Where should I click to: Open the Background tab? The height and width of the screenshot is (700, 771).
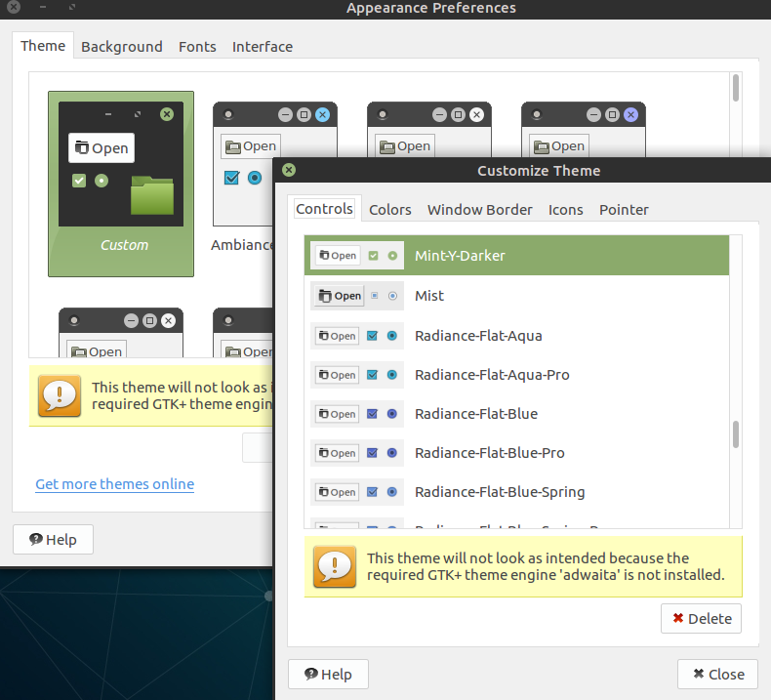(x=121, y=47)
